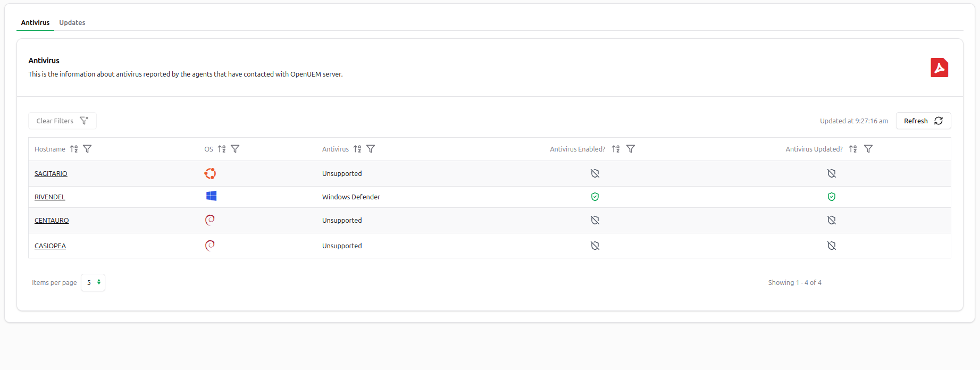Screen dimensions: 980x370
Task: Change the items per page selector
Action: 93,282
